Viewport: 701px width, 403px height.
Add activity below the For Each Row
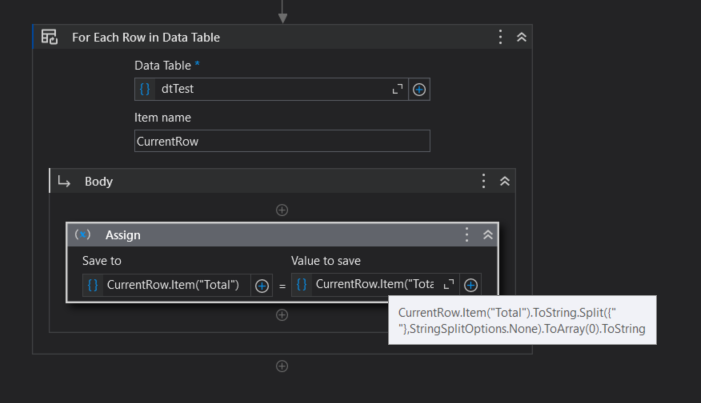click(x=282, y=366)
